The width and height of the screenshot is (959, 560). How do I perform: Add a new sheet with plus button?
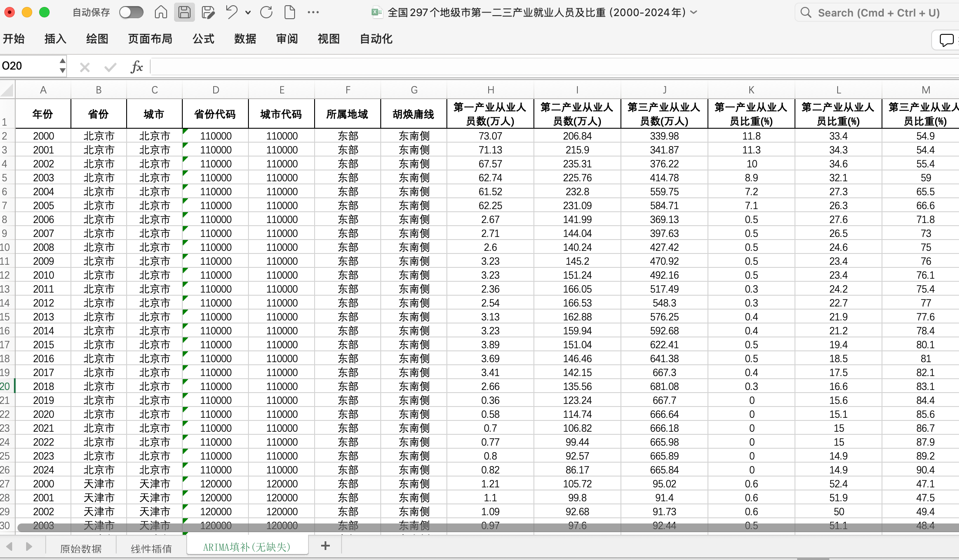point(325,546)
